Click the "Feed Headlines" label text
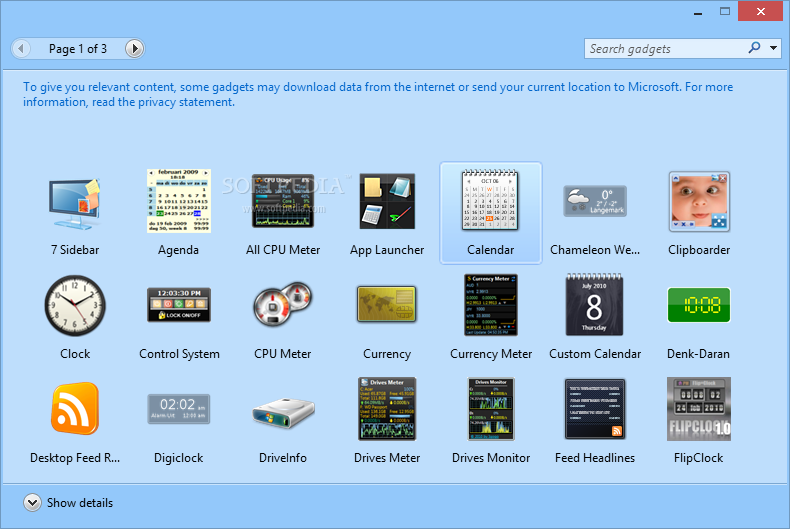 pos(595,457)
